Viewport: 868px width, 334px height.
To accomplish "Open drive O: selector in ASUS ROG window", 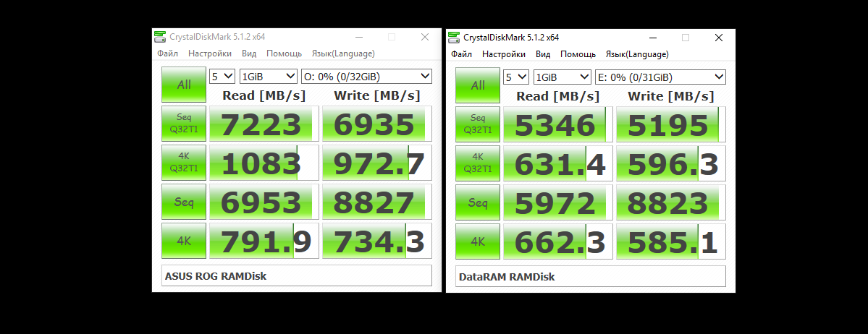I will [x=366, y=77].
